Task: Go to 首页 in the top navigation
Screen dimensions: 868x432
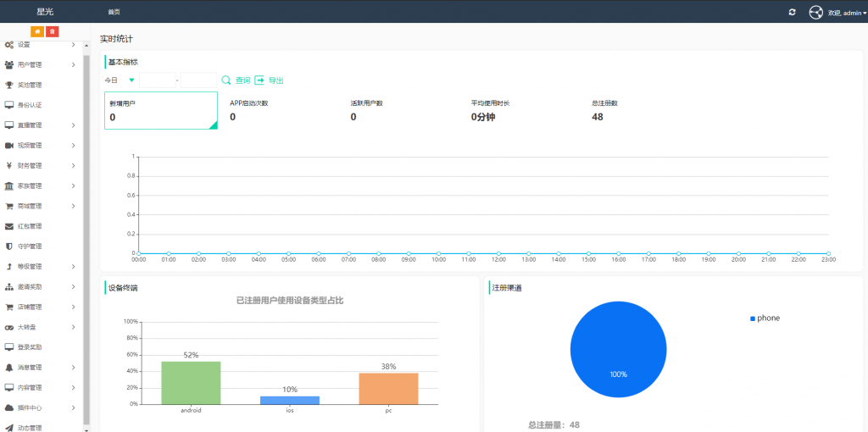Action: [114, 12]
